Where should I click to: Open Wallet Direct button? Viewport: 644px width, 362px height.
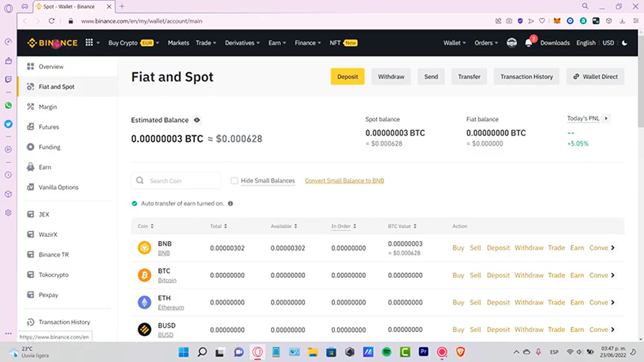595,76
